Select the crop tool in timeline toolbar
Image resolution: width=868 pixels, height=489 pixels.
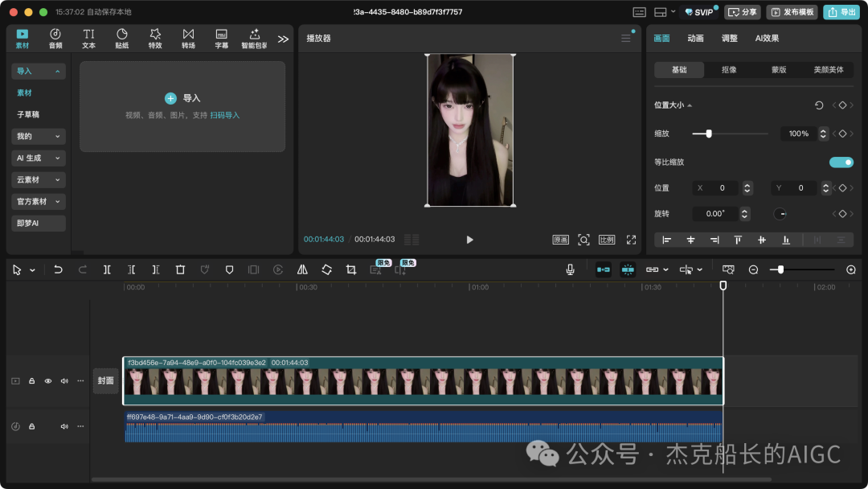coord(351,270)
